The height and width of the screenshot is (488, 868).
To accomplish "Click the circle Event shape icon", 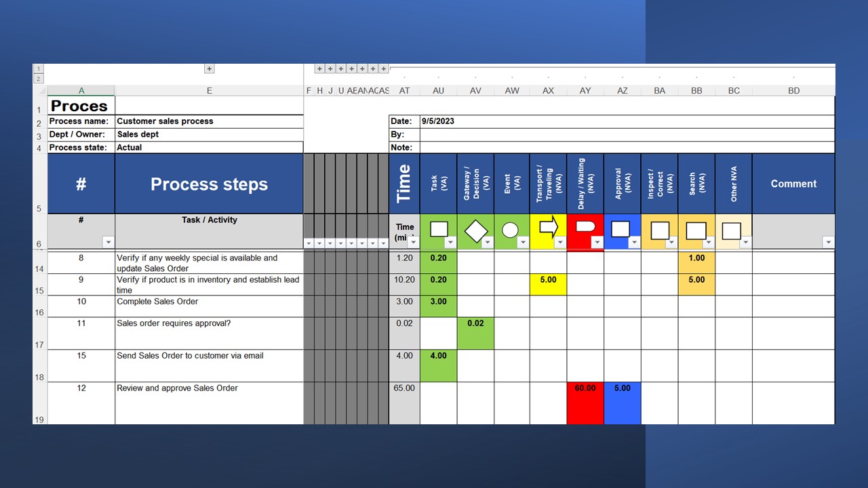I will [510, 230].
